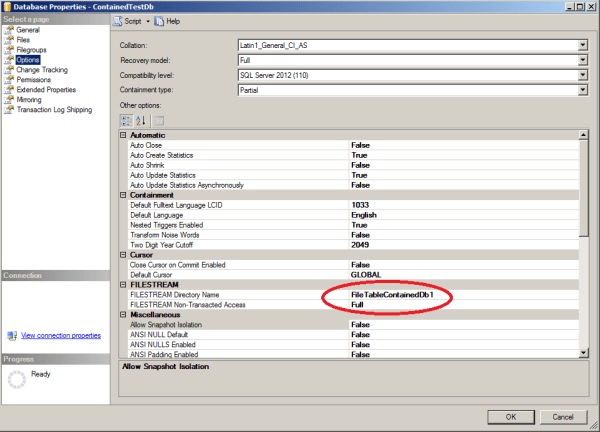Open the Script dropdown arrow

(x=148, y=21)
